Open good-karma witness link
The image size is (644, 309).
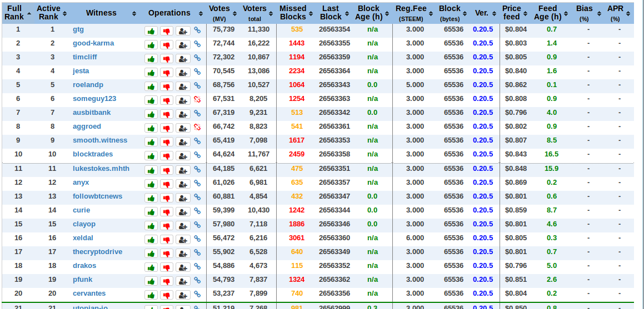[x=93, y=43]
